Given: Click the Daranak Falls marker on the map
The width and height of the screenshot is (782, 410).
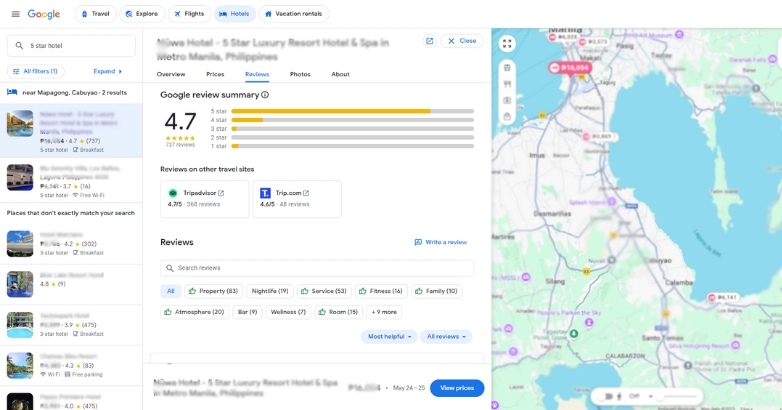Looking at the screenshot, I should click(x=771, y=59).
